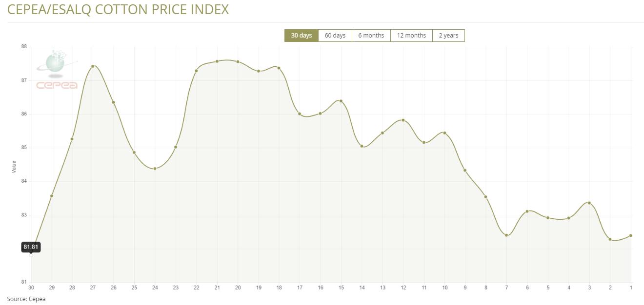Screen dimensions: 644x305
Task: Switch to the 60 days view
Action: [x=335, y=36]
